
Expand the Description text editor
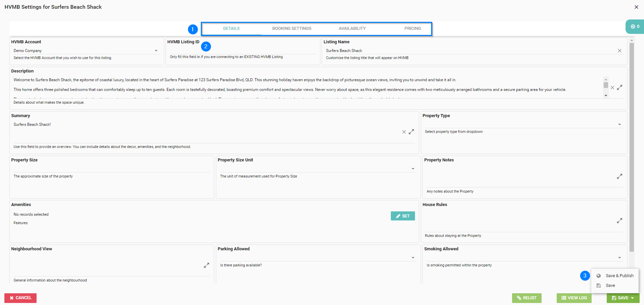click(619, 87)
